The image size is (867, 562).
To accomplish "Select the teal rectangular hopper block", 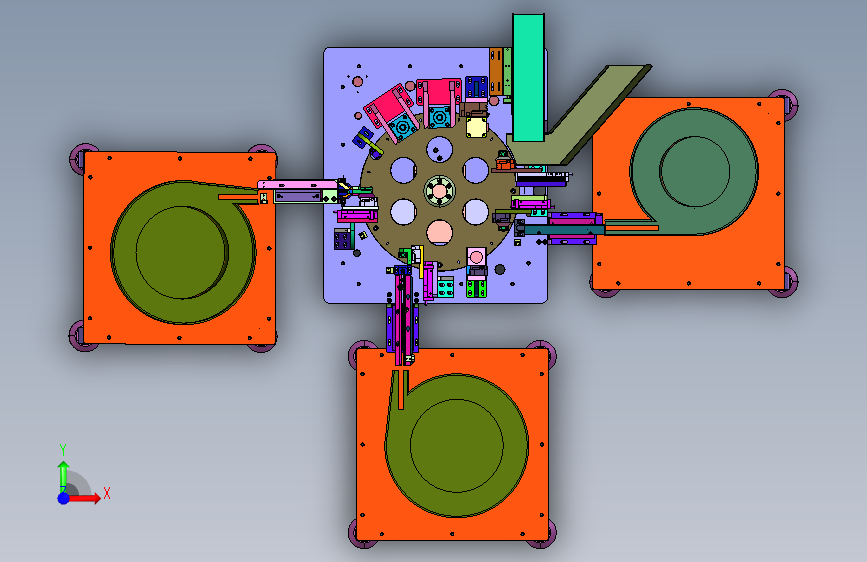I will (x=528, y=77).
